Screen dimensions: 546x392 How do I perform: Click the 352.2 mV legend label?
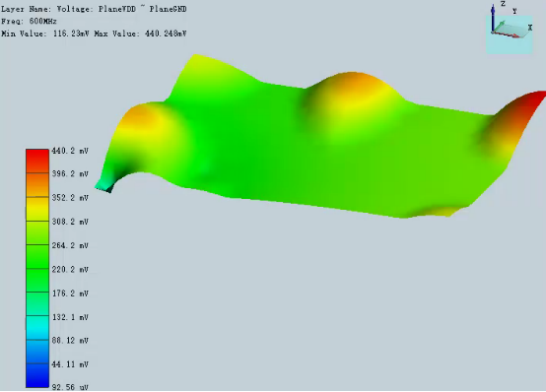coord(70,198)
